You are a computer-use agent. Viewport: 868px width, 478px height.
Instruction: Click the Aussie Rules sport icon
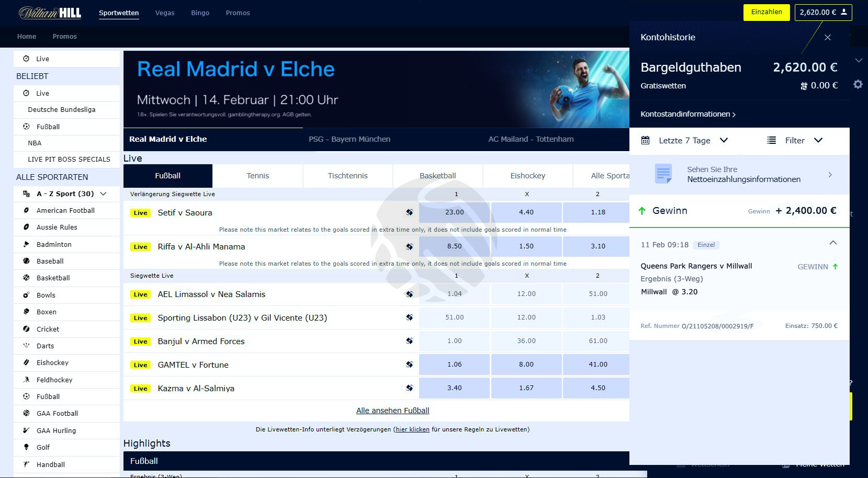point(26,227)
